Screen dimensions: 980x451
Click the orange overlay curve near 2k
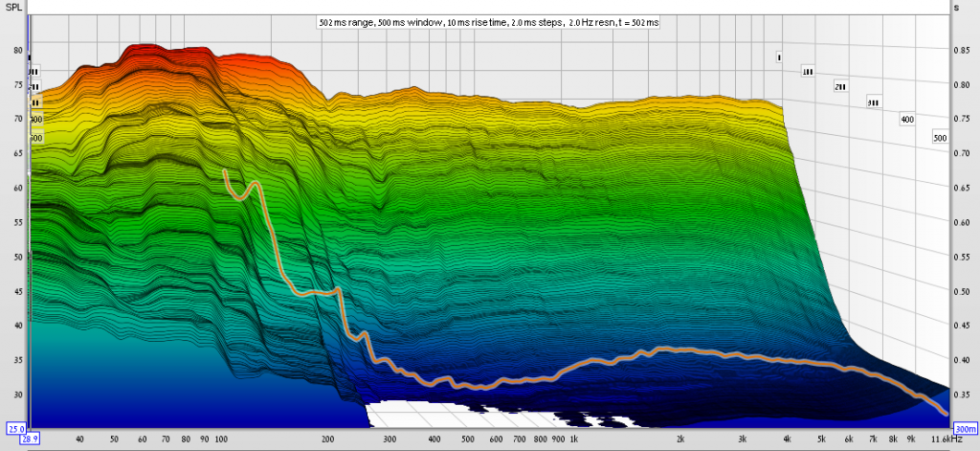coord(681,350)
